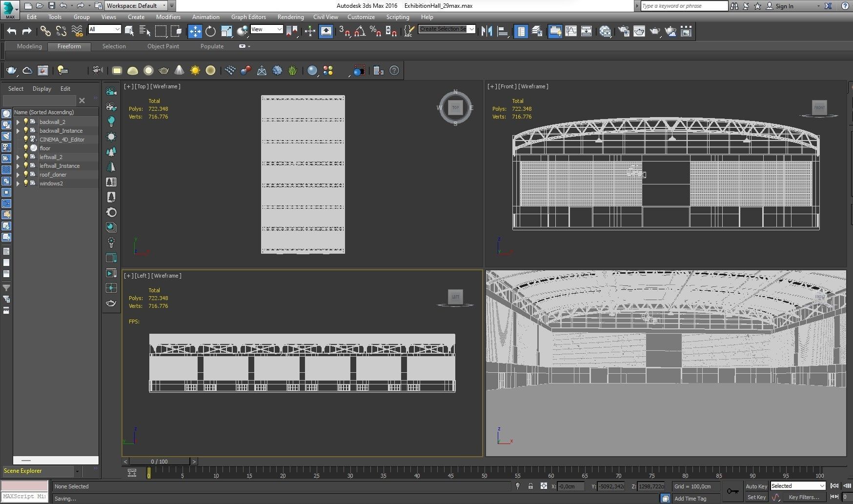Click the help question mark in lower toolbar
The width and height of the screenshot is (853, 504).
(x=394, y=70)
